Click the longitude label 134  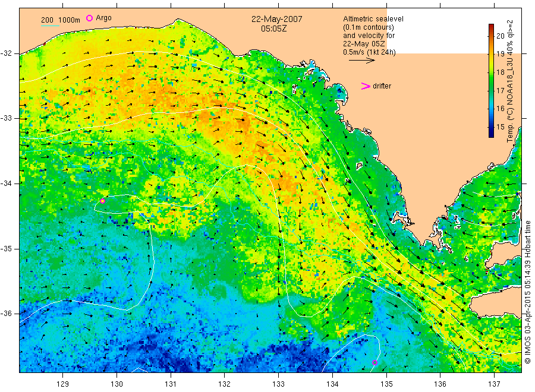tap(332, 384)
